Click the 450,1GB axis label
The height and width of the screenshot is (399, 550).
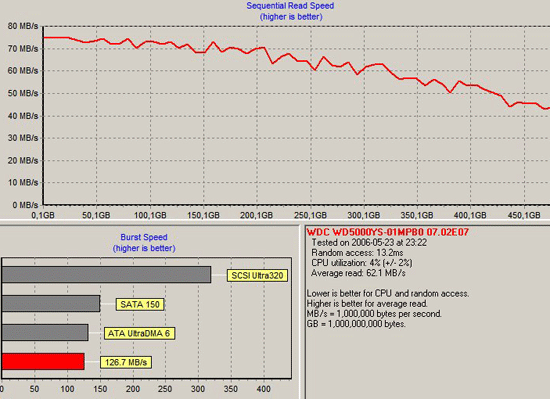pos(524,215)
